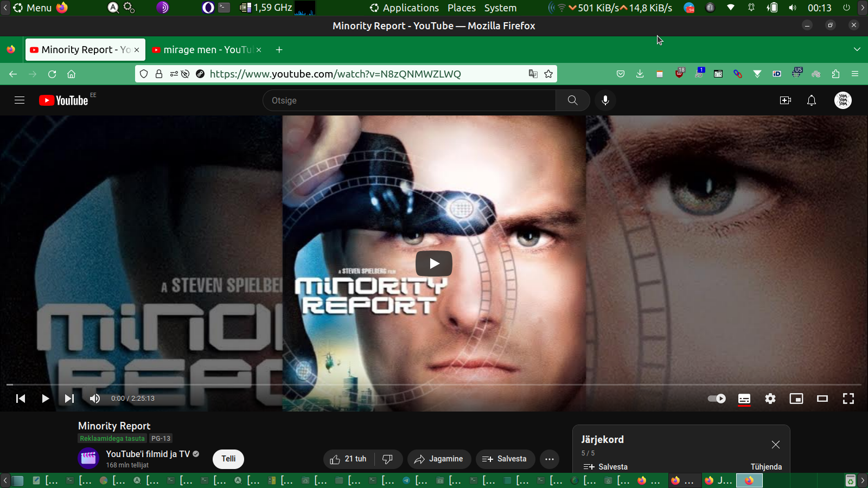Click the address bar URL

tap(335, 74)
